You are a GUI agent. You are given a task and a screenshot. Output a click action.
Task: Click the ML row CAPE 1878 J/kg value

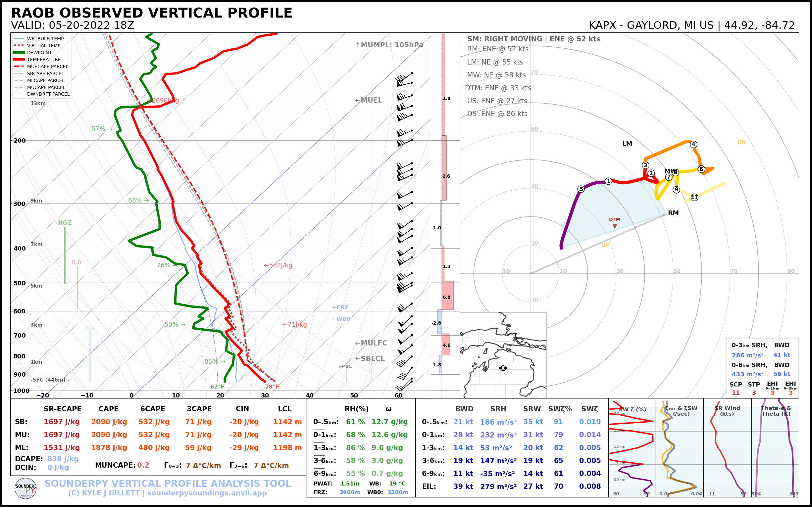tap(109, 448)
